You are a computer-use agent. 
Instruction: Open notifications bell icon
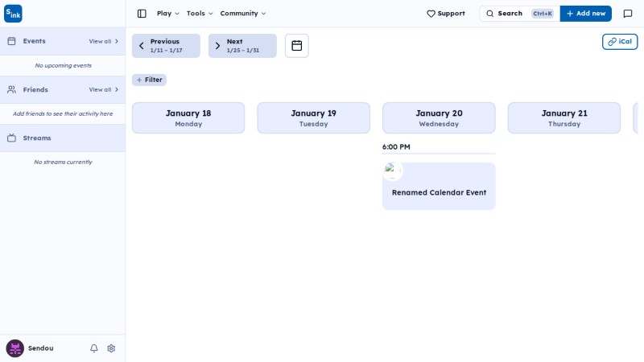(x=94, y=348)
